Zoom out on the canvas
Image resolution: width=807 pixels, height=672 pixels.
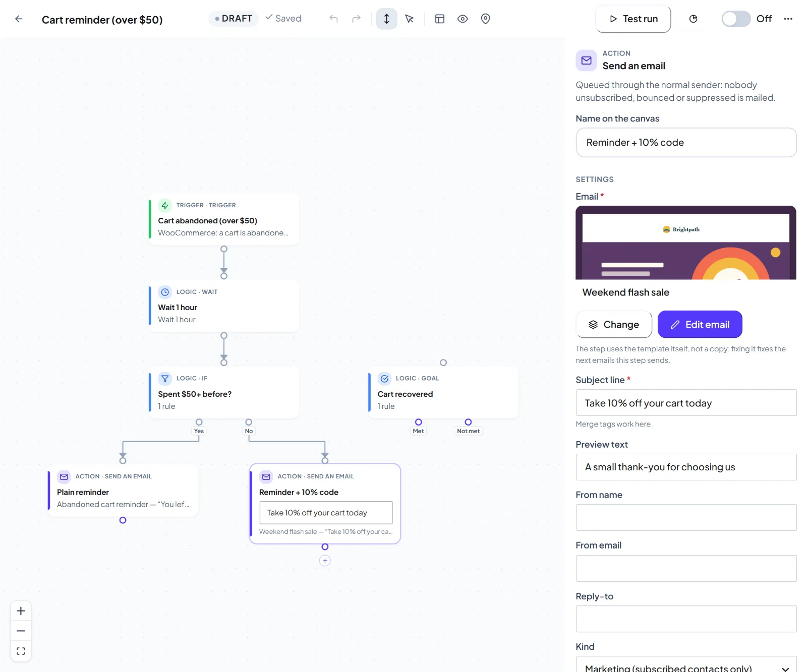pyautogui.click(x=21, y=631)
